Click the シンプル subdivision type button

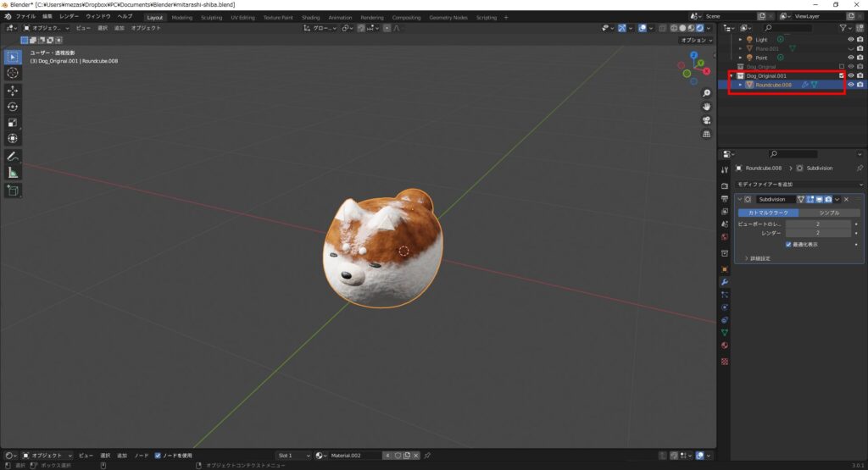[829, 213]
